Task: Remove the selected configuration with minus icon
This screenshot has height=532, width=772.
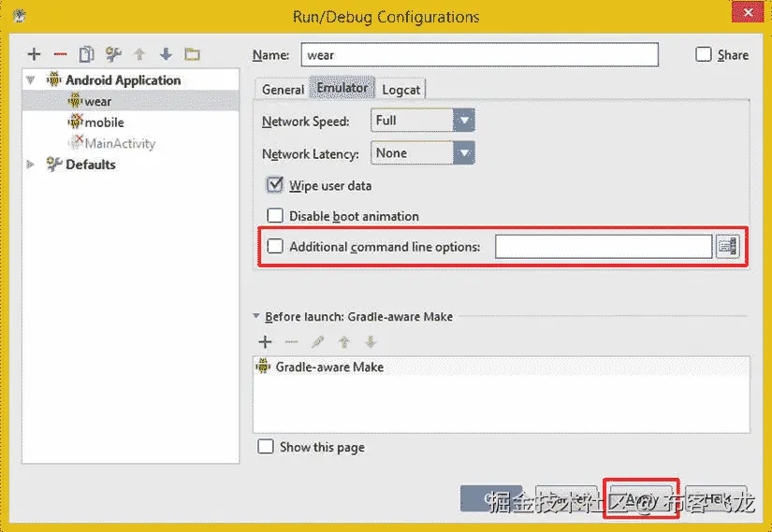Action: pyautogui.click(x=60, y=54)
